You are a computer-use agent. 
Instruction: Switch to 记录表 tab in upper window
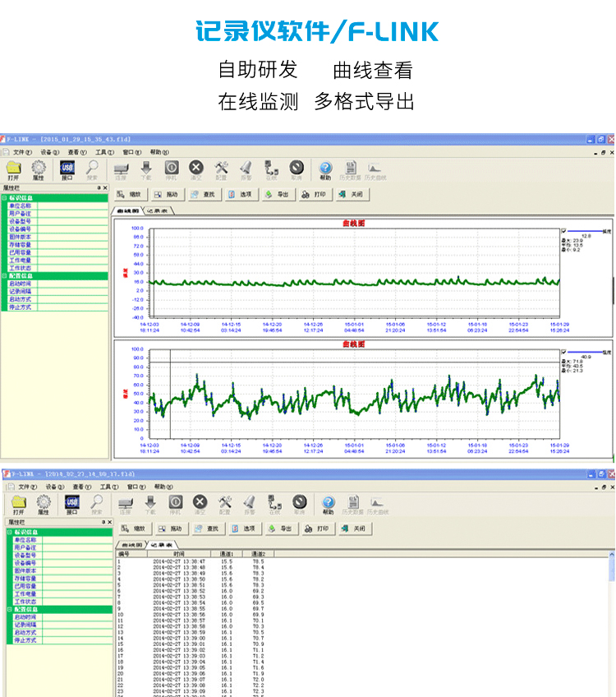(x=157, y=210)
